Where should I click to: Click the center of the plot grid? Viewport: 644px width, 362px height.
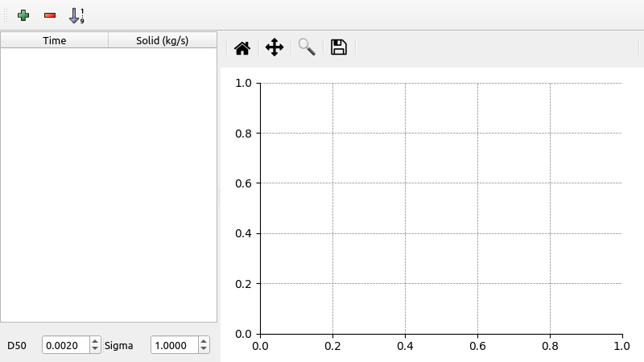click(441, 208)
